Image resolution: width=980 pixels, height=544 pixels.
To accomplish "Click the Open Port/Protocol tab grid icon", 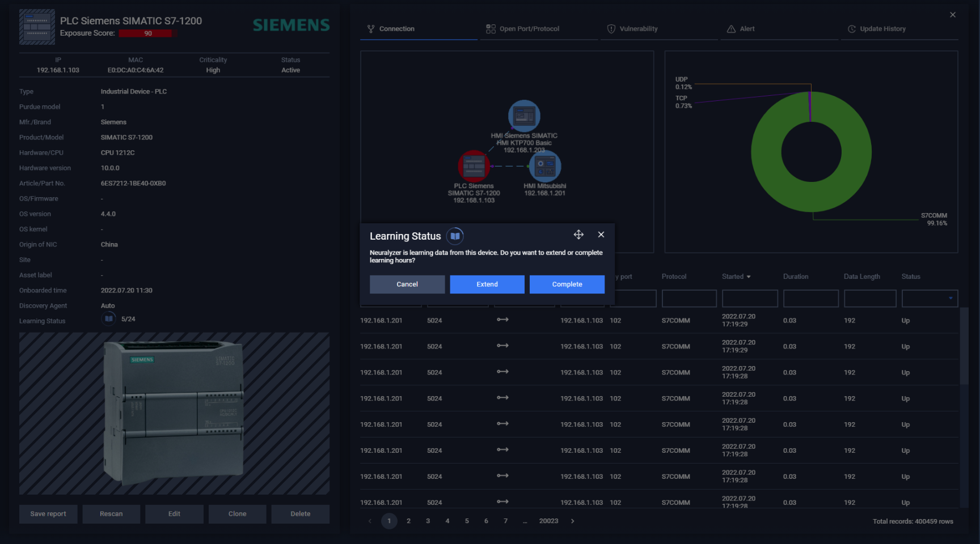I will pyautogui.click(x=491, y=29).
